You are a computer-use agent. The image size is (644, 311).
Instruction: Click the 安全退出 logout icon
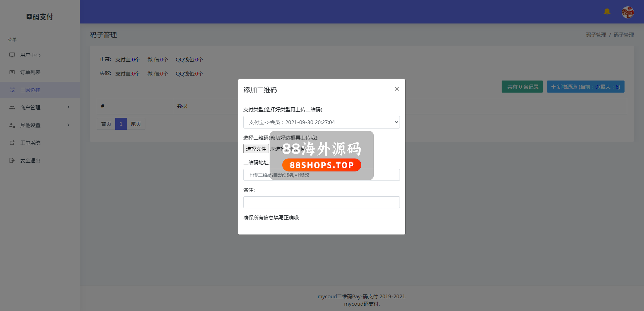point(12,161)
